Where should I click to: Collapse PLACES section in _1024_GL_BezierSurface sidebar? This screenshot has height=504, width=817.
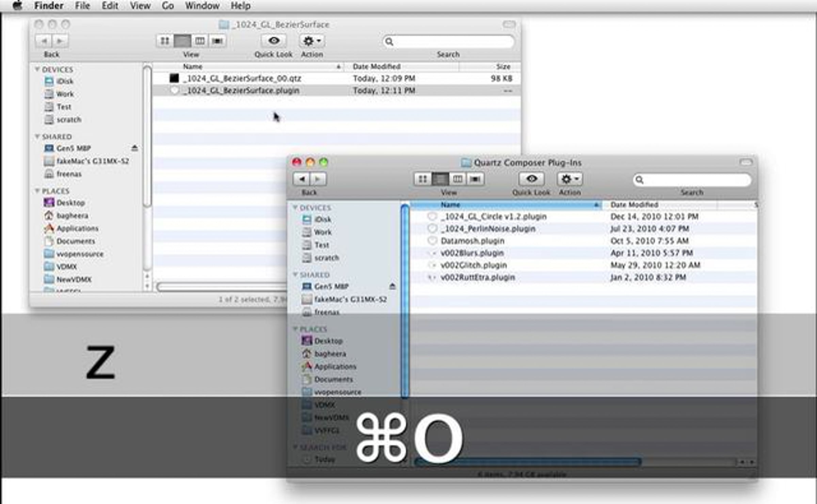click(x=37, y=191)
